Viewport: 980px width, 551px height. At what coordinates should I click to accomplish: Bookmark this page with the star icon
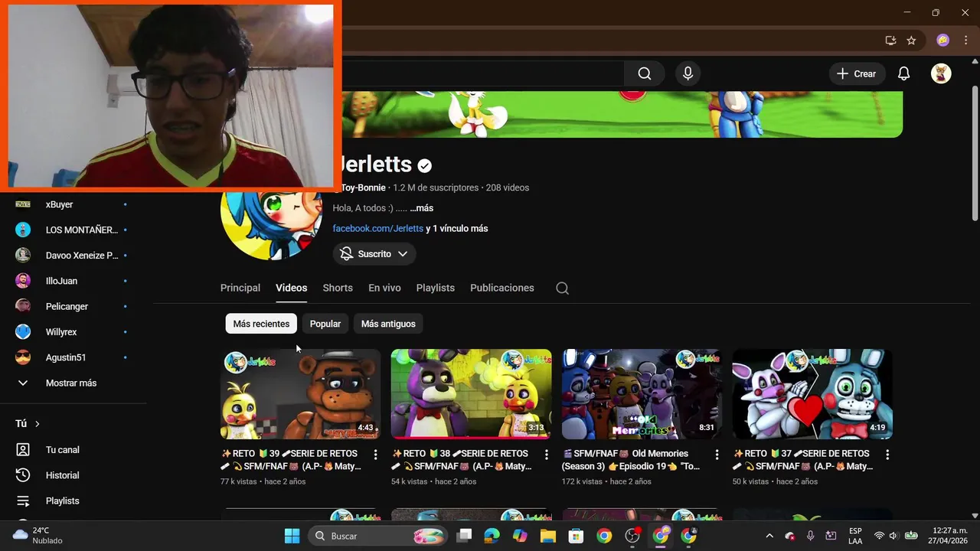tap(911, 41)
